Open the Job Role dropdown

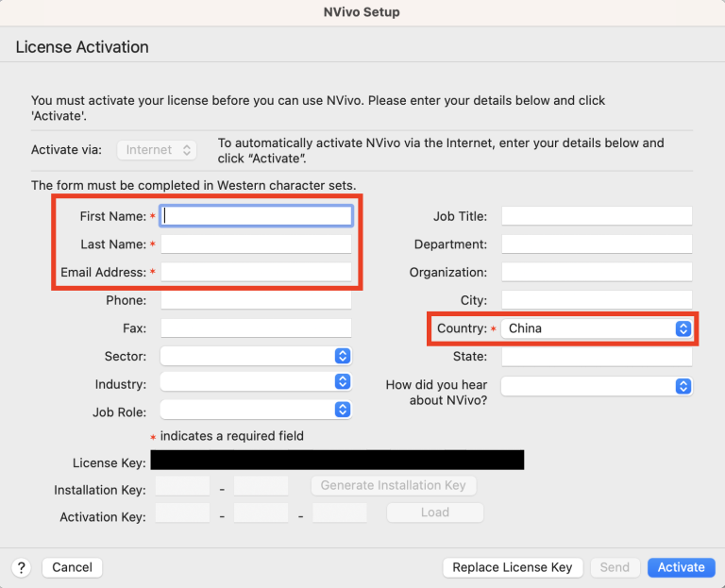pos(256,411)
